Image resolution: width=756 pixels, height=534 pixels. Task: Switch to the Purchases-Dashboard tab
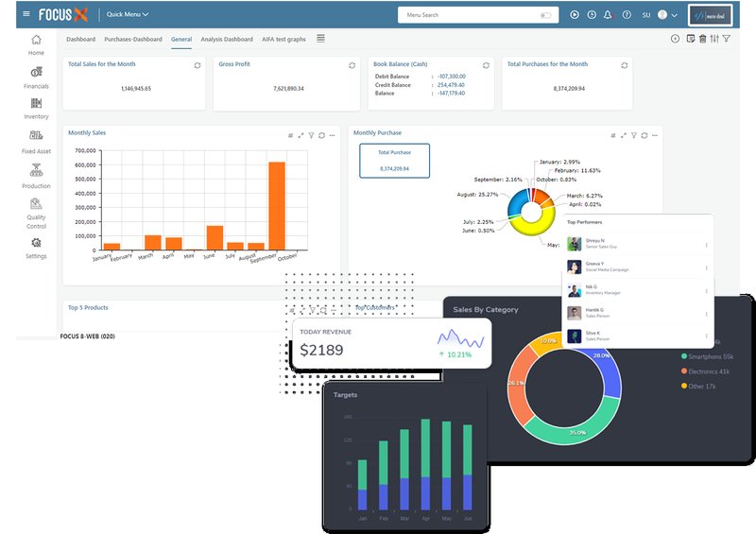pos(133,40)
